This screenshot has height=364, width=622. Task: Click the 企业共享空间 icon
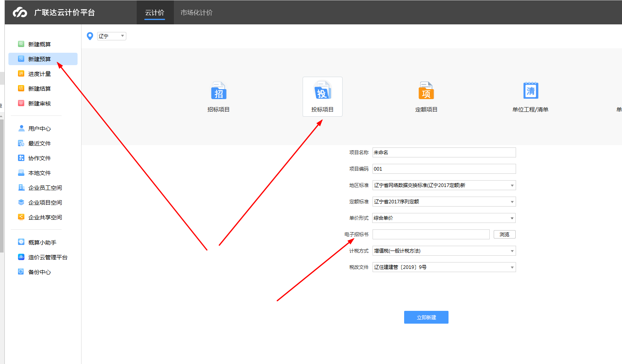(21, 217)
